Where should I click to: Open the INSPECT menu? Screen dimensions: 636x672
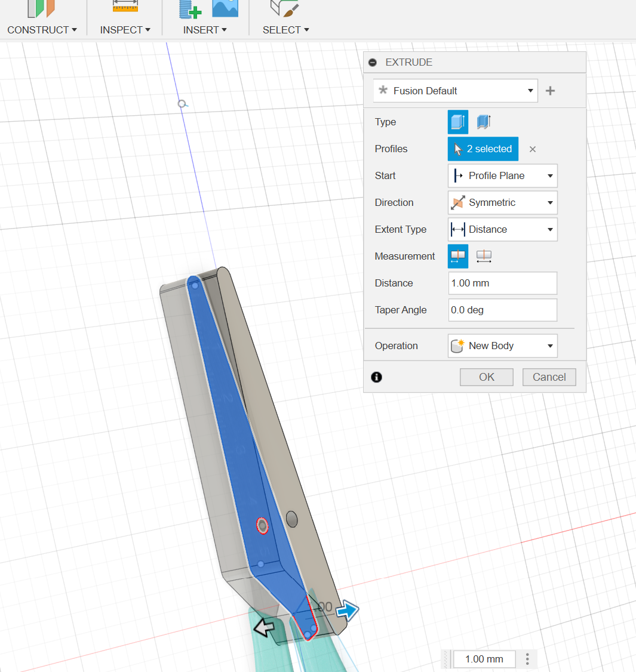click(x=125, y=30)
